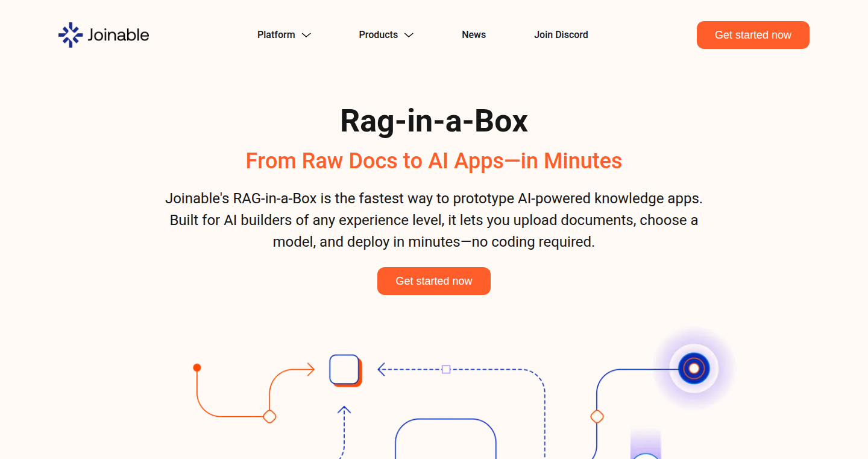This screenshot has width=868, height=459.
Task: Click the hero Get started now button
Action: 434,281
